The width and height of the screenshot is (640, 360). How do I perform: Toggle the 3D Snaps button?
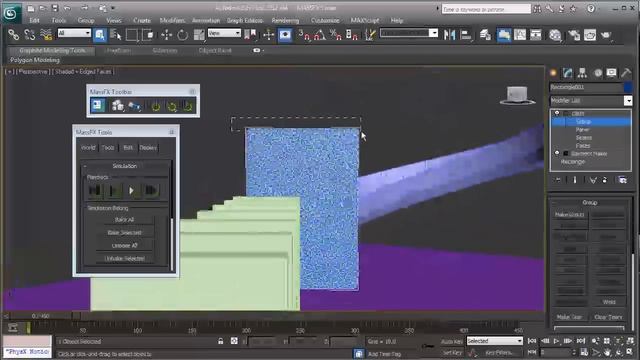pos(304,35)
